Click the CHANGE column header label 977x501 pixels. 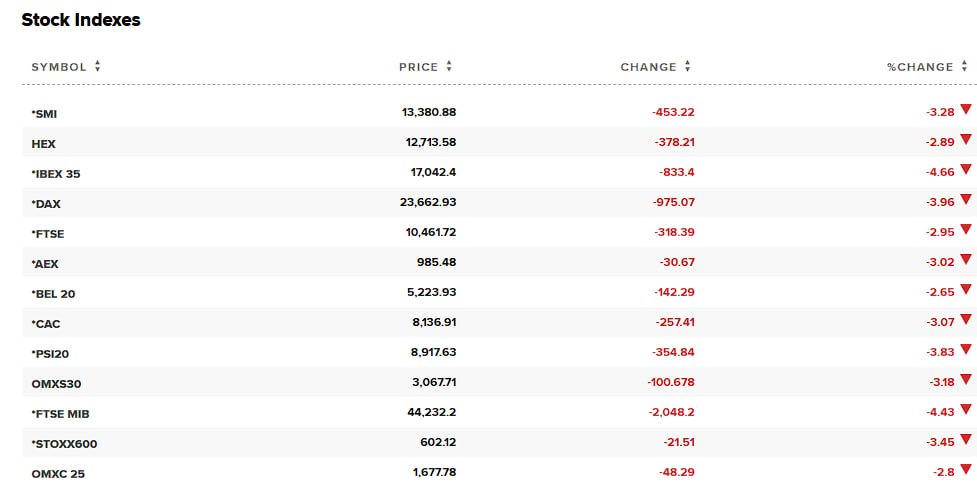[x=648, y=67]
